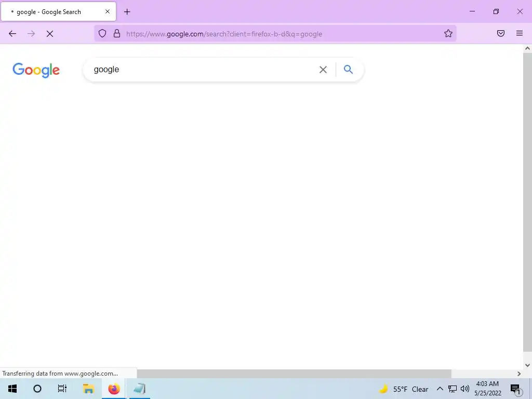Clear the Google search box text
532x399 pixels.
323,70
